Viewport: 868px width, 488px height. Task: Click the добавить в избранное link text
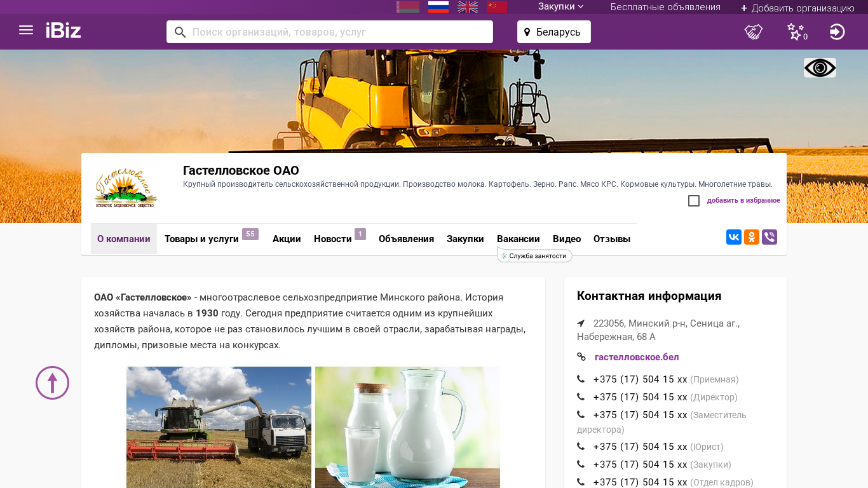click(743, 201)
